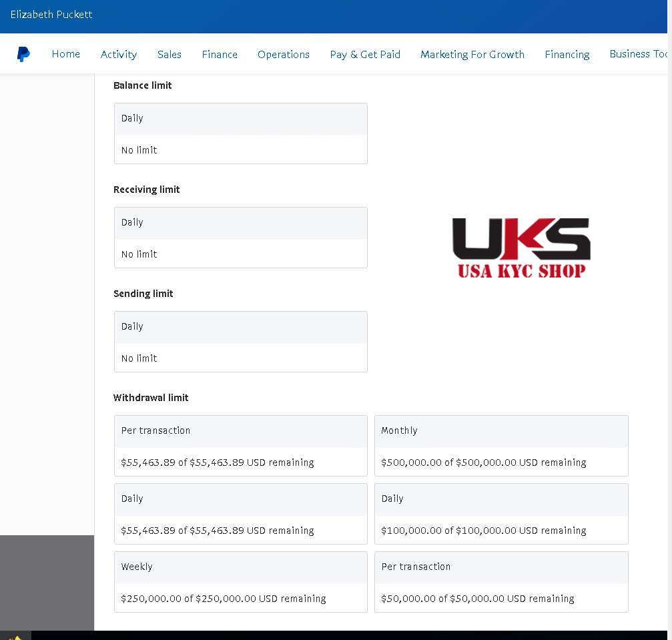
Task: Click "Daily" label above $55,463.89 withdrawal value
Action: pyautogui.click(x=132, y=499)
